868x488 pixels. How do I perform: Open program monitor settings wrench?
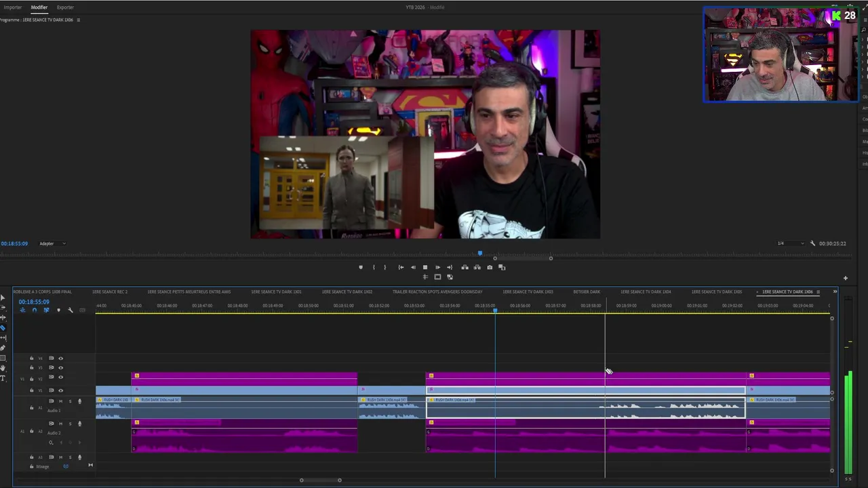tap(812, 243)
